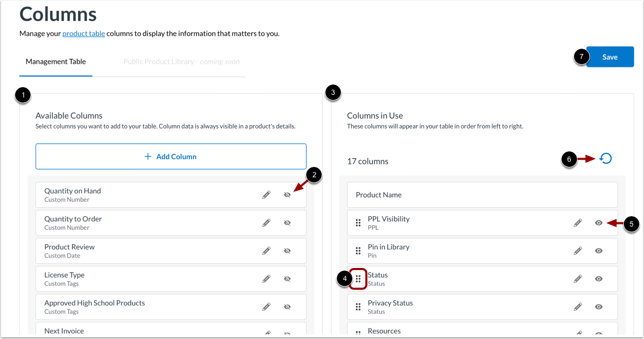Edit the Product Review column
The image size is (644, 339).
click(x=266, y=250)
